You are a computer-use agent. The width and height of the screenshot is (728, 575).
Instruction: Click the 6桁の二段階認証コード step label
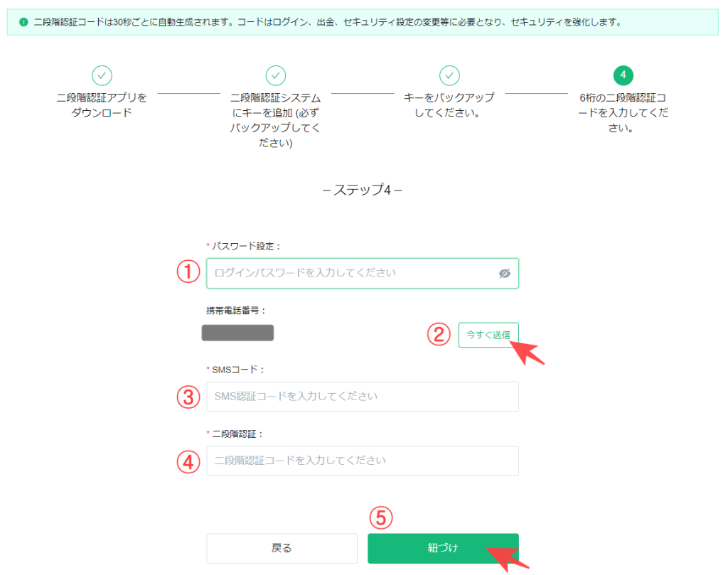[623, 113]
